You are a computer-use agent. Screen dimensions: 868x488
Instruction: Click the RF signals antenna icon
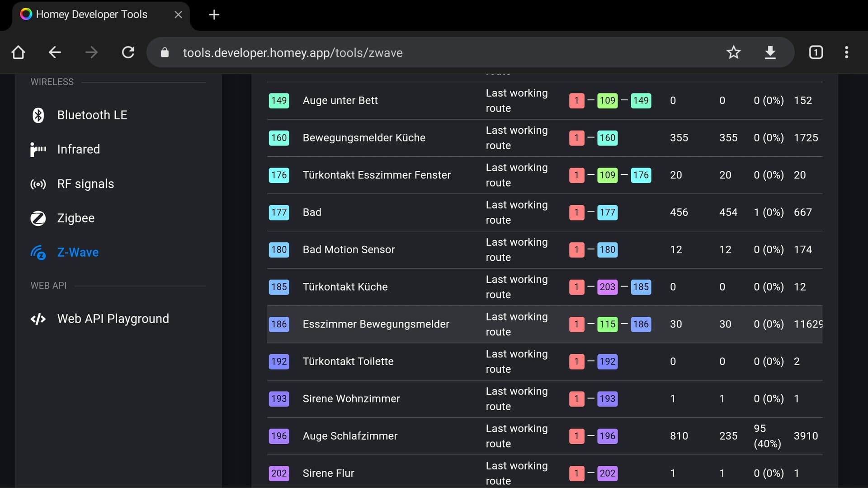(38, 184)
